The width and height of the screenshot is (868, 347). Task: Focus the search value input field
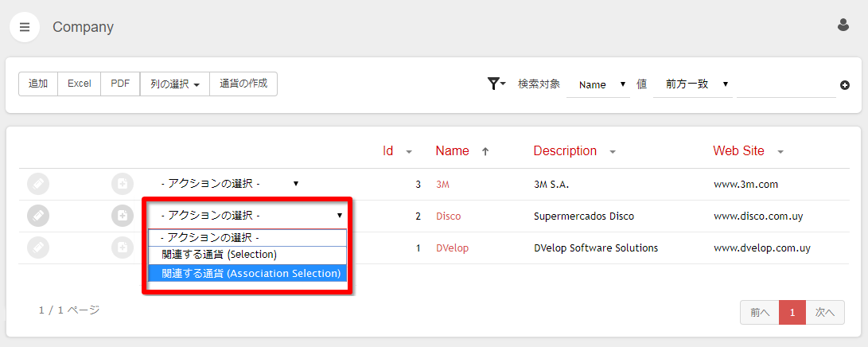786,85
